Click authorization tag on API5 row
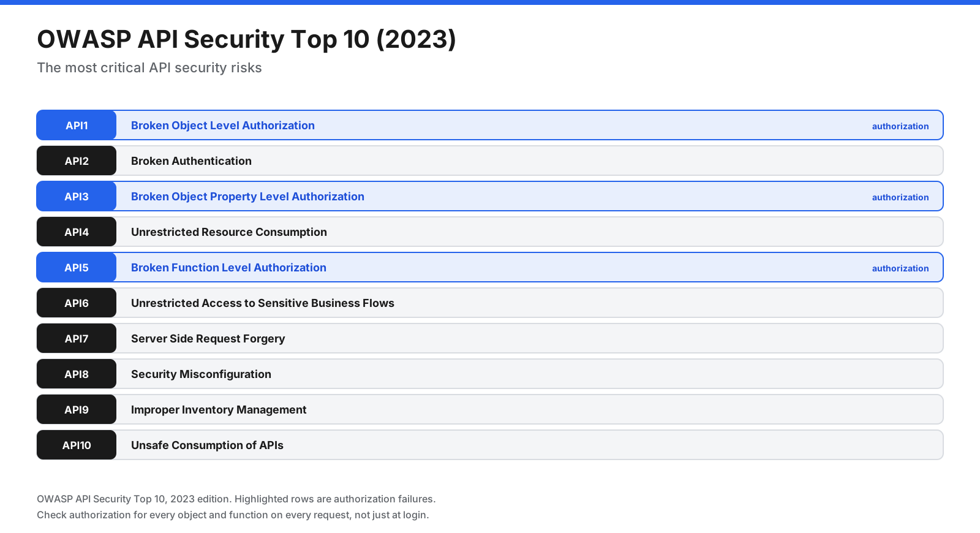Viewport: 980px width, 533px height. click(x=900, y=268)
